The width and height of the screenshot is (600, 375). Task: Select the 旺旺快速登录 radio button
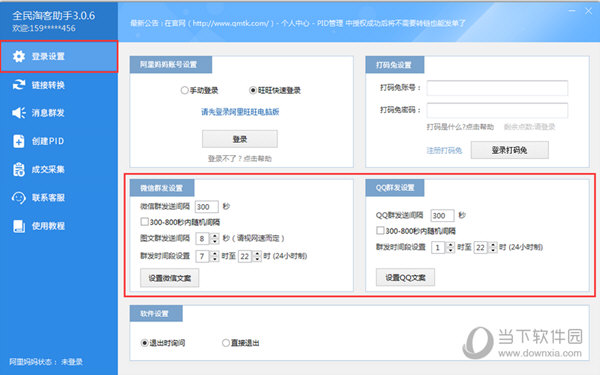[x=253, y=90]
